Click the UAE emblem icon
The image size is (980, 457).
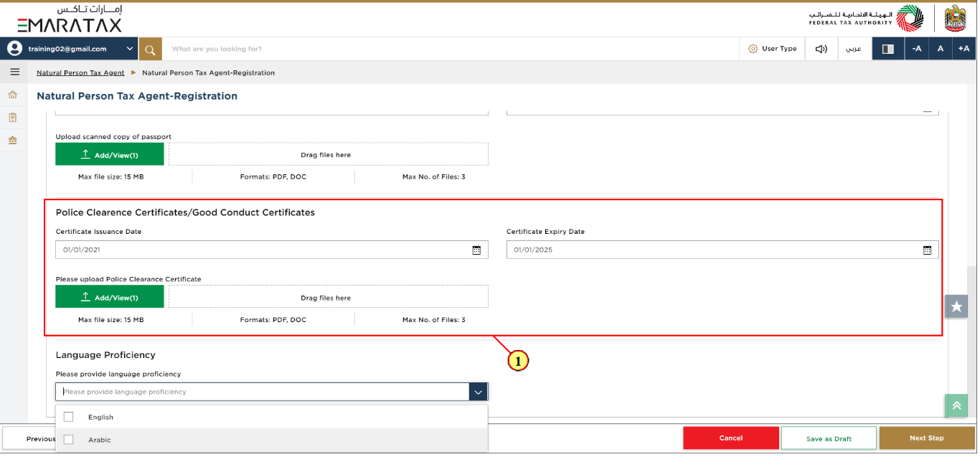tap(955, 19)
